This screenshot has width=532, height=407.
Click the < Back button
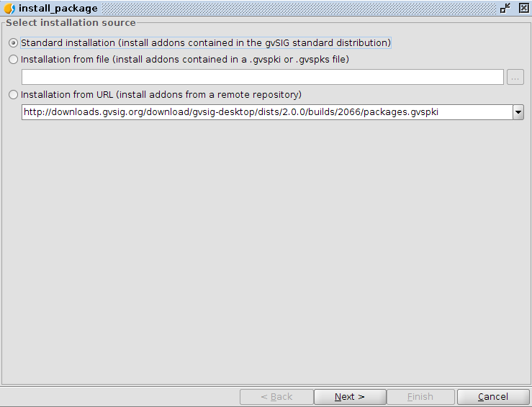click(x=276, y=397)
